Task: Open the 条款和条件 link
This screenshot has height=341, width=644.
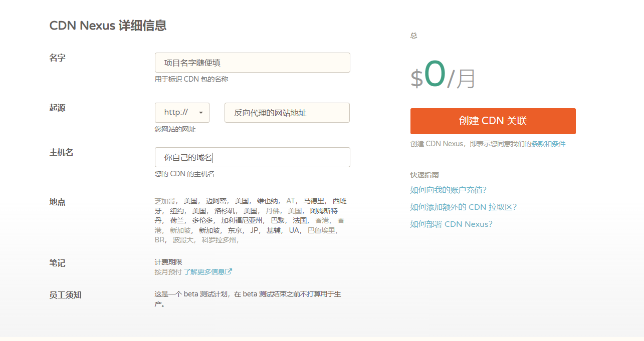Action: click(x=548, y=144)
